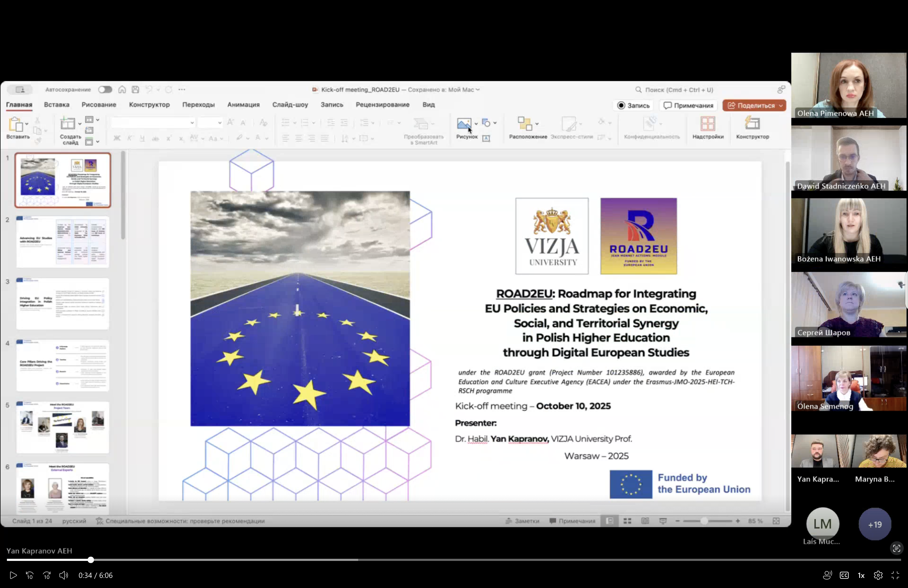The height and width of the screenshot is (588, 908).
Task: Click the Запись record button
Action: pyautogui.click(x=633, y=106)
